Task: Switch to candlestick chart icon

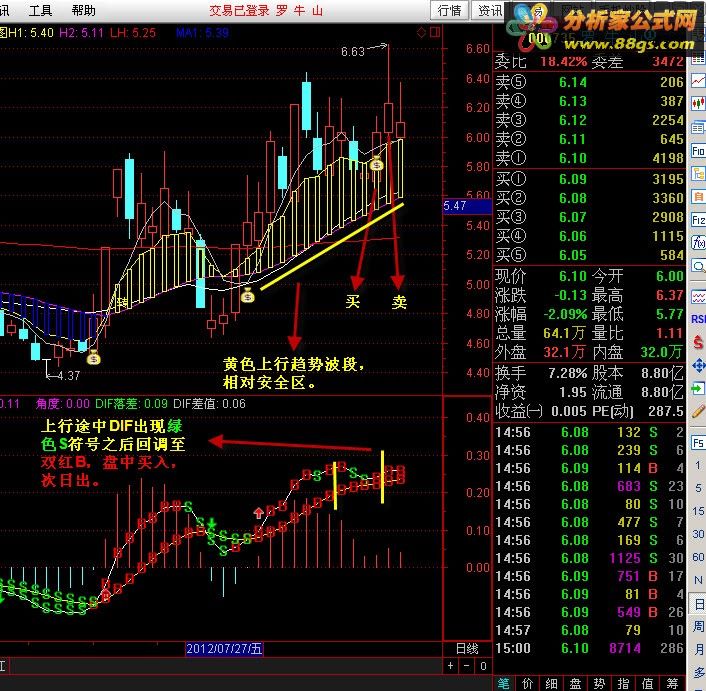Action: 698,104
